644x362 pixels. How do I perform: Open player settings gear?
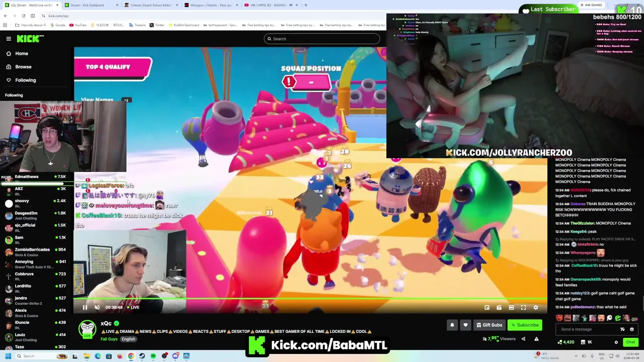536,307
